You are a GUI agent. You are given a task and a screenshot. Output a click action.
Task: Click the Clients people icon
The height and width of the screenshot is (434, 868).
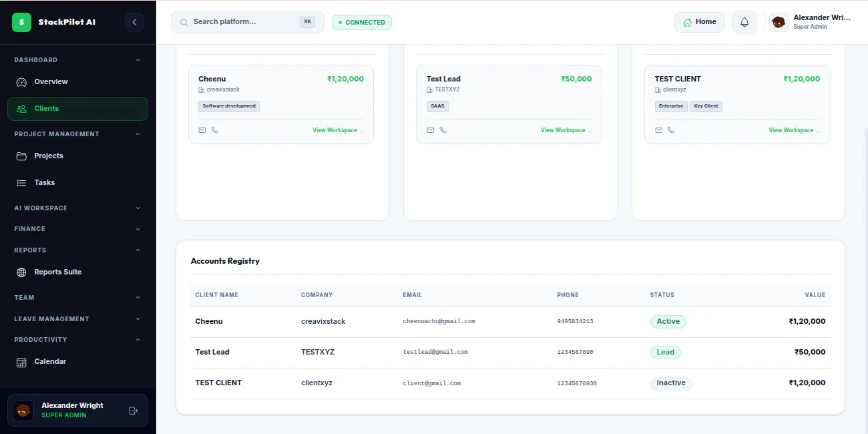21,109
